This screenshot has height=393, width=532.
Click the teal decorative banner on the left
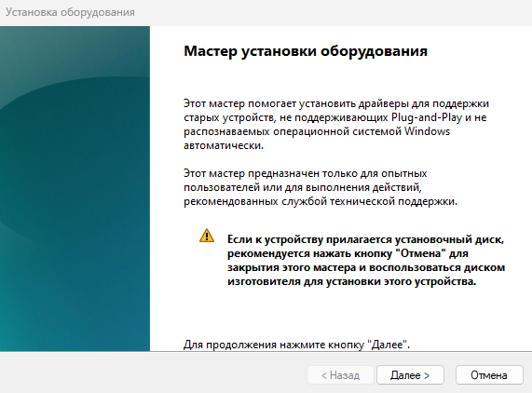click(75, 188)
